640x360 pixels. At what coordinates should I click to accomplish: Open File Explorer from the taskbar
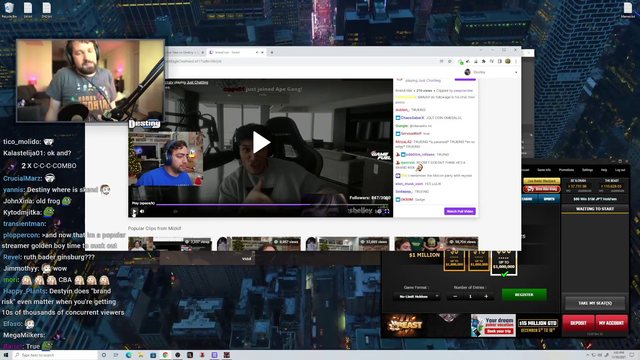pos(141,355)
